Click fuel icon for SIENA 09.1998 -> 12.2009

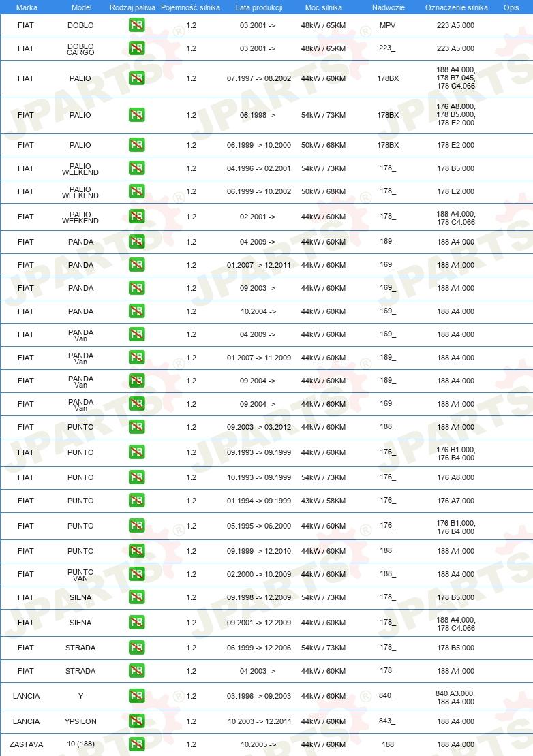[x=137, y=597]
